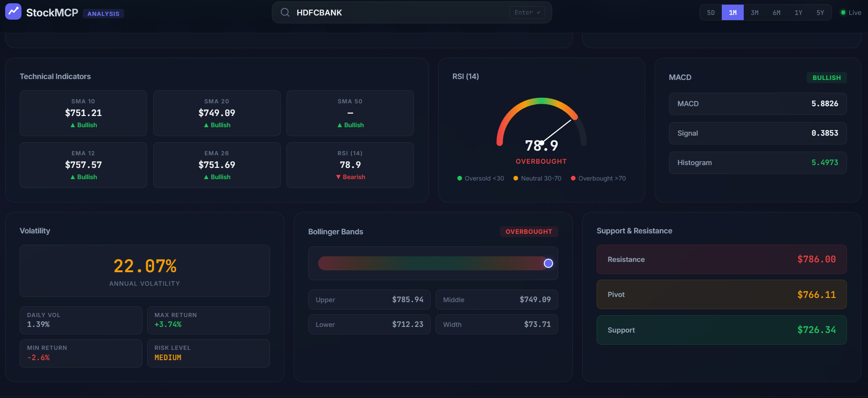Click the SMA 10 bullish arrow icon
The width and height of the screenshot is (868, 398).
tap(73, 125)
